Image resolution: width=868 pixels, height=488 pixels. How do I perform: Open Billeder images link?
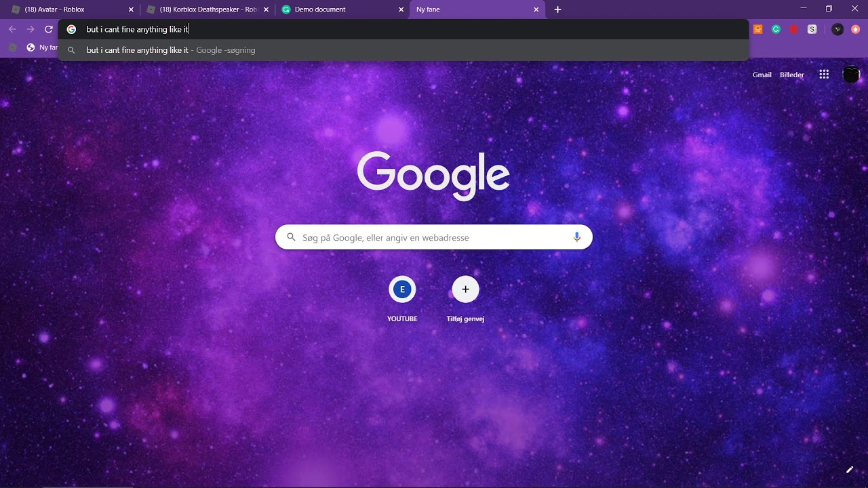(x=791, y=75)
